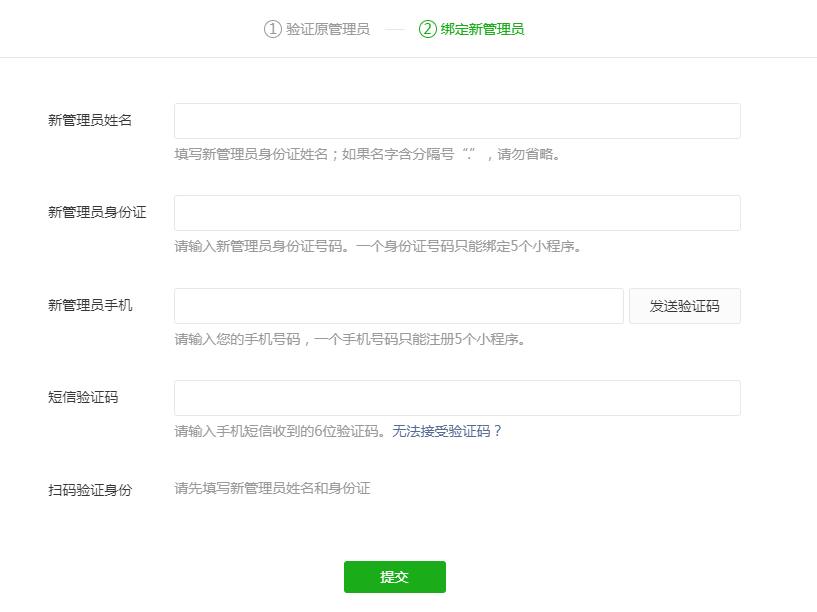Image resolution: width=817 pixels, height=612 pixels.
Task: Click the 新管理员姓名 name input field
Action: pos(457,121)
